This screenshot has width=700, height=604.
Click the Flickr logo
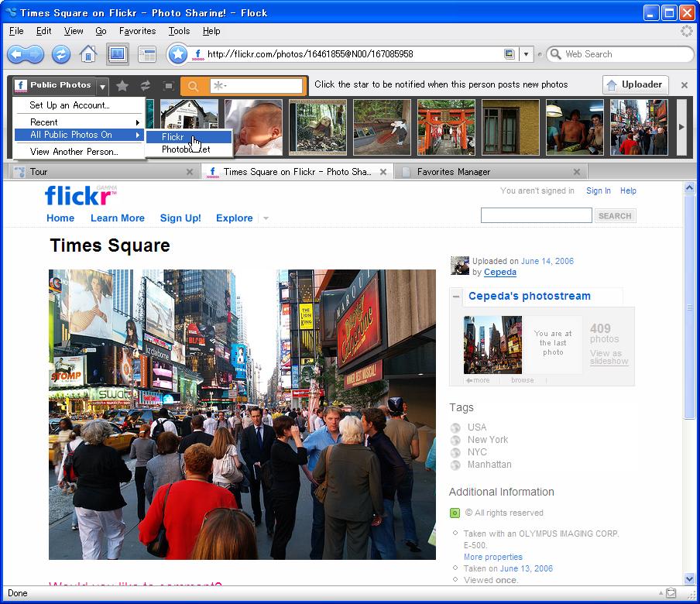tap(81, 196)
